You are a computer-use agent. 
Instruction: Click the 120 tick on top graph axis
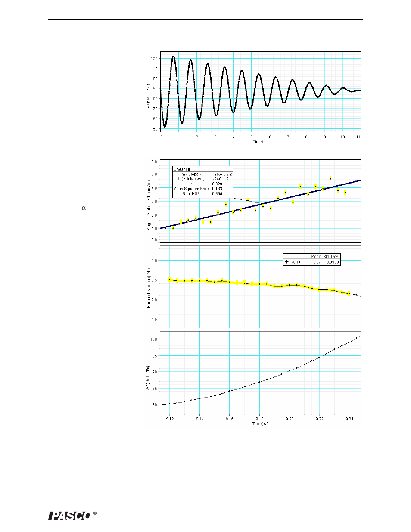(x=154, y=59)
